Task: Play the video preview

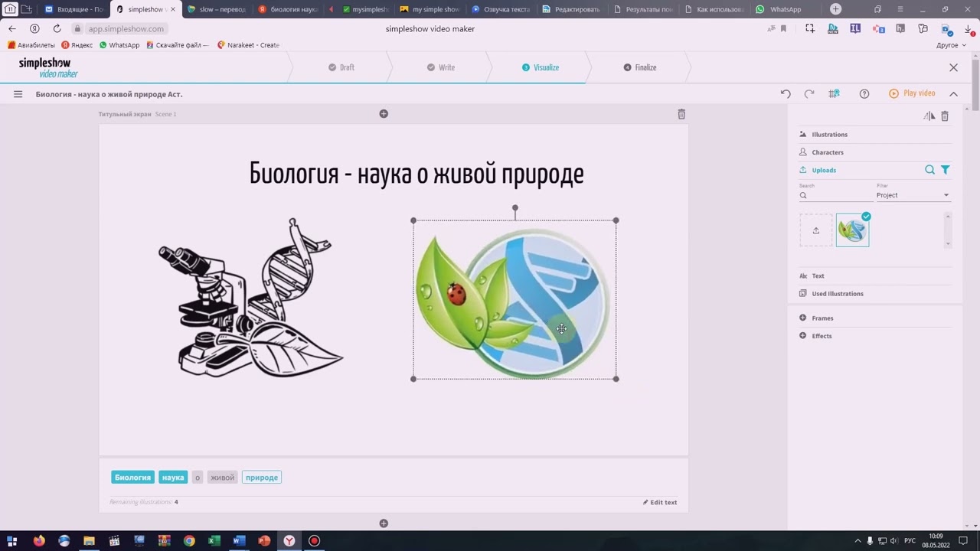Action: point(912,93)
